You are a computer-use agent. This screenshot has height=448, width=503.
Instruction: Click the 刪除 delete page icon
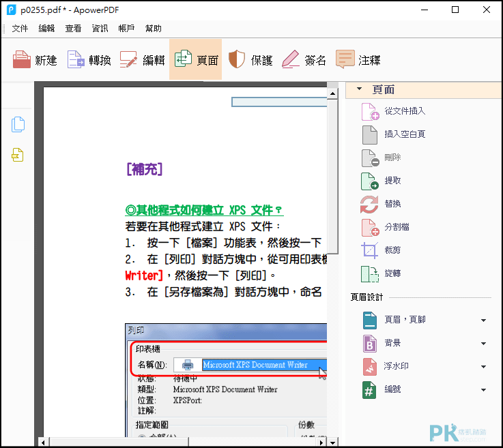(370, 158)
